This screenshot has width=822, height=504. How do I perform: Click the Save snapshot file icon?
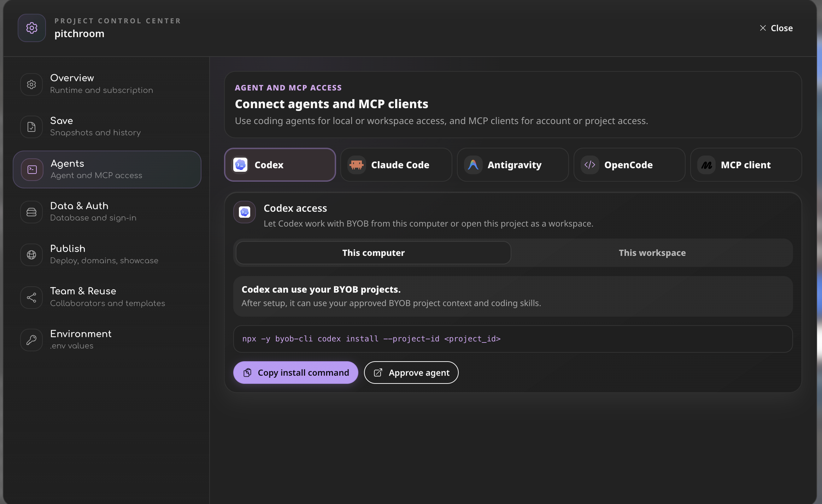(x=31, y=127)
